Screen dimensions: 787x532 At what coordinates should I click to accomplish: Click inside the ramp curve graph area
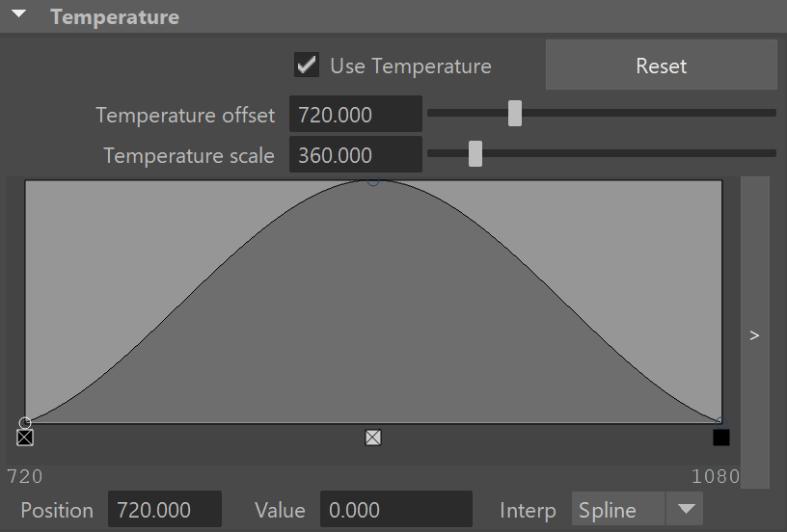coord(373,302)
